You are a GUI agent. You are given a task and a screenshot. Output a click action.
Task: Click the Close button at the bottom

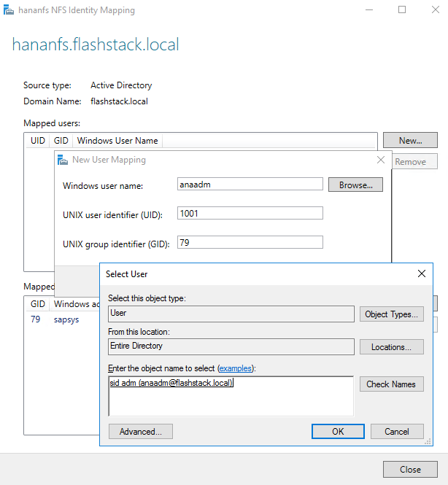coord(410,469)
